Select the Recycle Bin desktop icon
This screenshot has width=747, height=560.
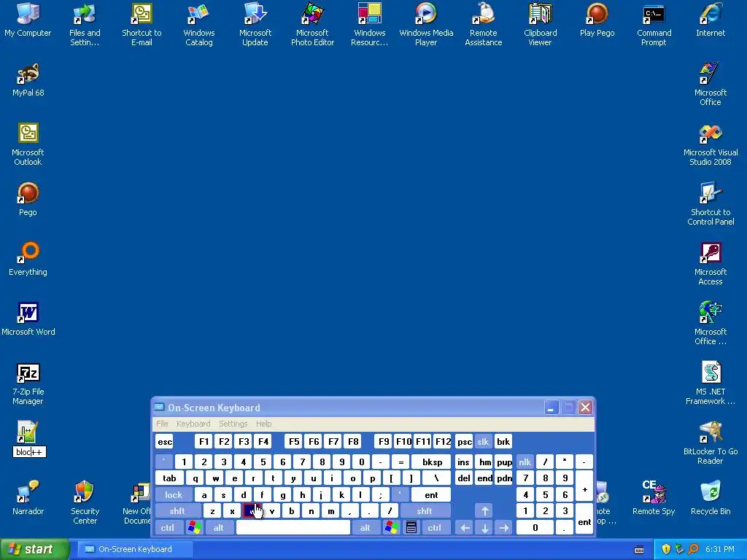(x=711, y=498)
